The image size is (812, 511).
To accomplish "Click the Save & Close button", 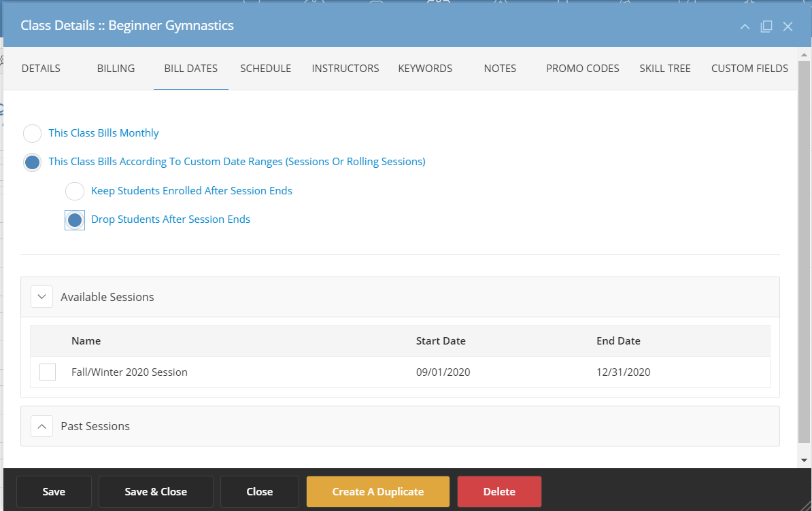I will click(x=156, y=492).
